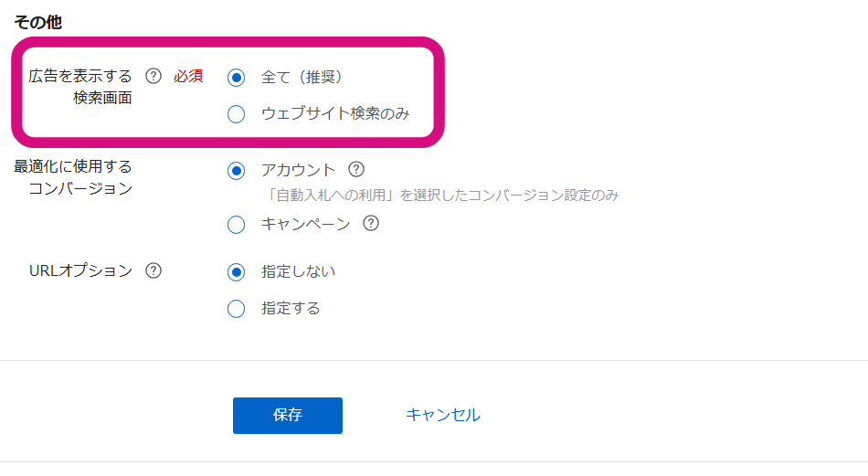Show help tooltip for キャンペーン option
This screenshot has width=868, height=476.
(x=371, y=224)
